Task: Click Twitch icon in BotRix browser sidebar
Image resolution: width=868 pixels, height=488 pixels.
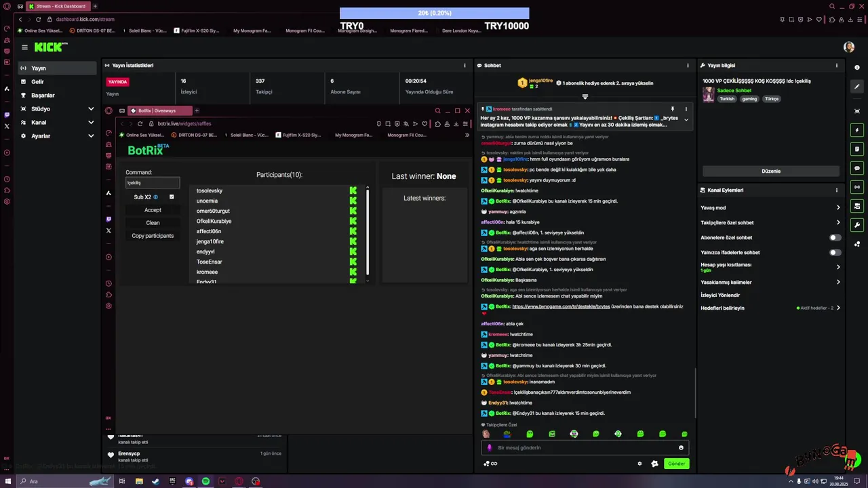Action: [108, 219]
